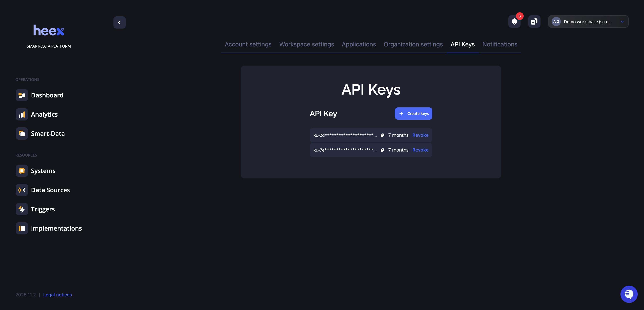This screenshot has width=644, height=310.
Task: Switch to the Workspace settings tab
Action: [x=306, y=44]
